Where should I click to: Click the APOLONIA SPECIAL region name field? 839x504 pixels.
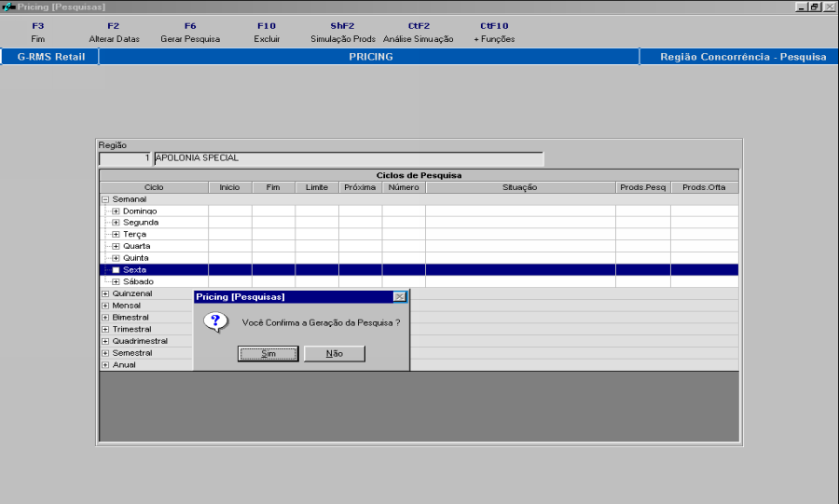pyautogui.click(x=349, y=158)
